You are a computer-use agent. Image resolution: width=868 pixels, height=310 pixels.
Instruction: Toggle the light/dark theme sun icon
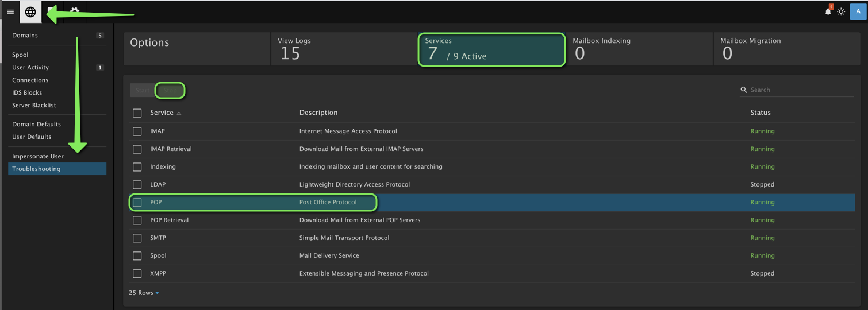841,12
